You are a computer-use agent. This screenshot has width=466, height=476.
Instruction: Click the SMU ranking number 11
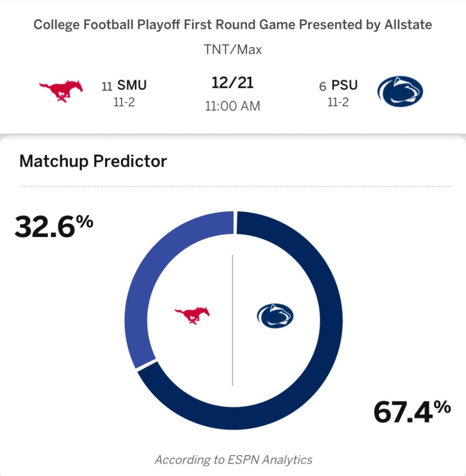(x=107, y=86)
